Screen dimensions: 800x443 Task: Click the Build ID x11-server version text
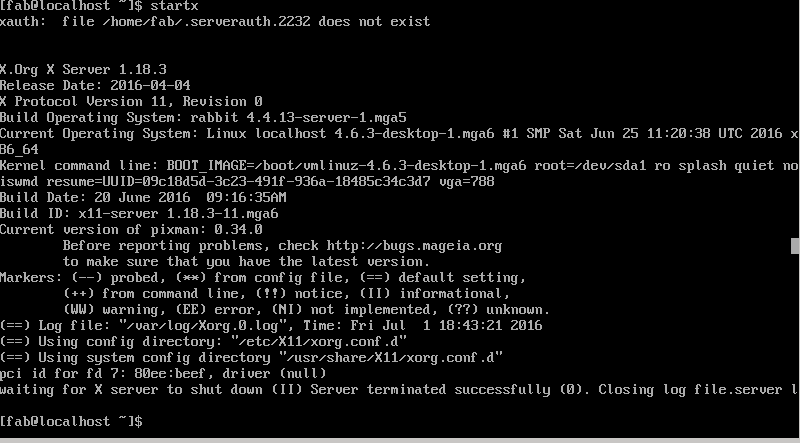[178, 214]
